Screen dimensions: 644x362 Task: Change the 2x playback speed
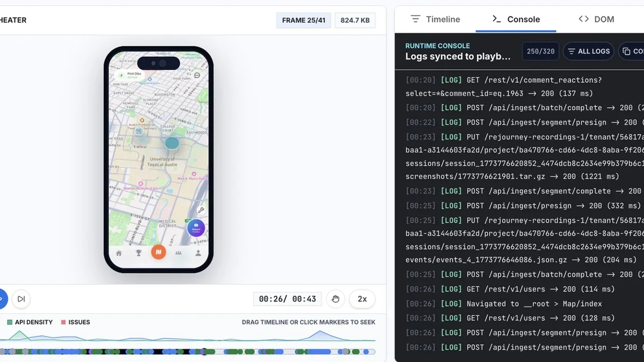coord(362,299)
